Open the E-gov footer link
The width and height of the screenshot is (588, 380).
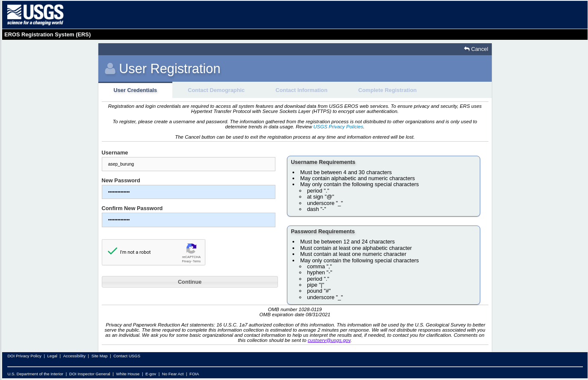click(x=151, y=374)
